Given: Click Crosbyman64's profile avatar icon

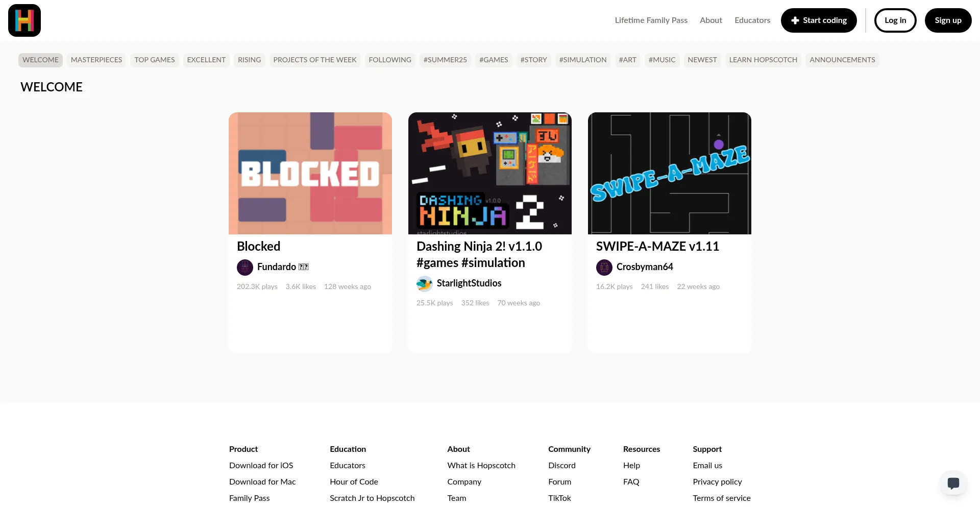Looking at the screenshot, I should (x=604, y=267).
